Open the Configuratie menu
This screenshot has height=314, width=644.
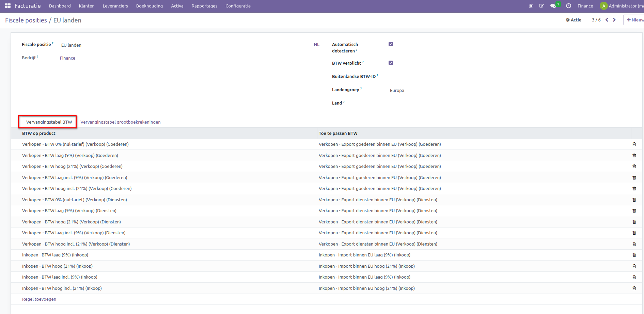point(238,6)
